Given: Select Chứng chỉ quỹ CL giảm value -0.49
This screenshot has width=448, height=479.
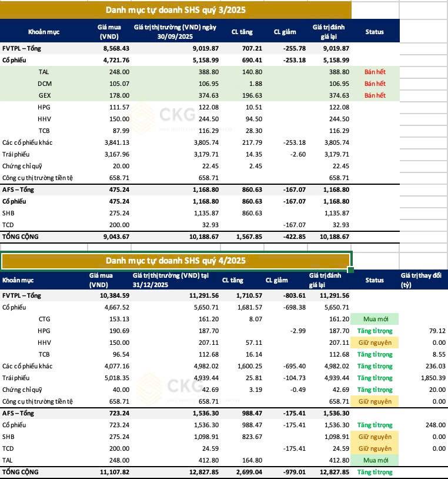Looking at the screenshot, I should coord(297,390).
